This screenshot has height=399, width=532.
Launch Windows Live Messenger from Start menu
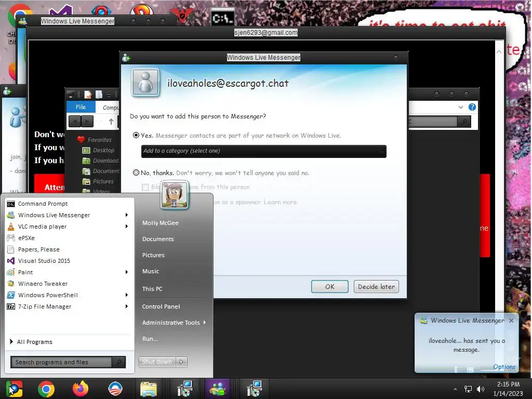coord(54,215)
